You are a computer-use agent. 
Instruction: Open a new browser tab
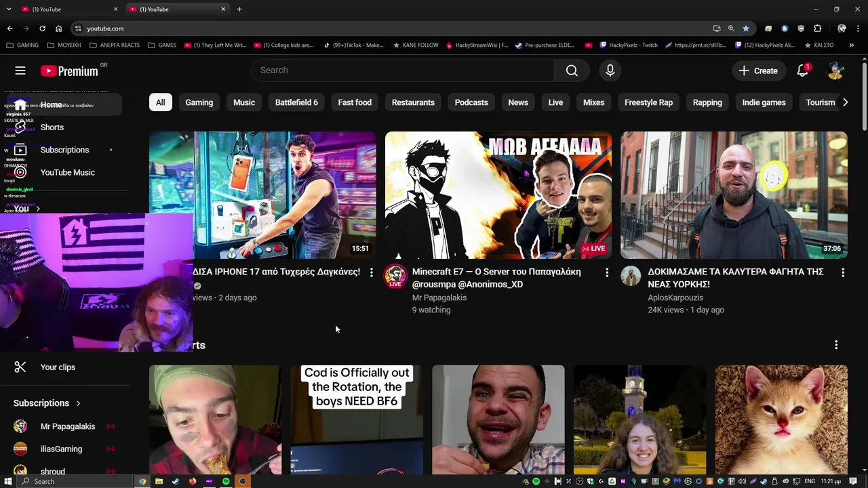[x=239, y=9]
